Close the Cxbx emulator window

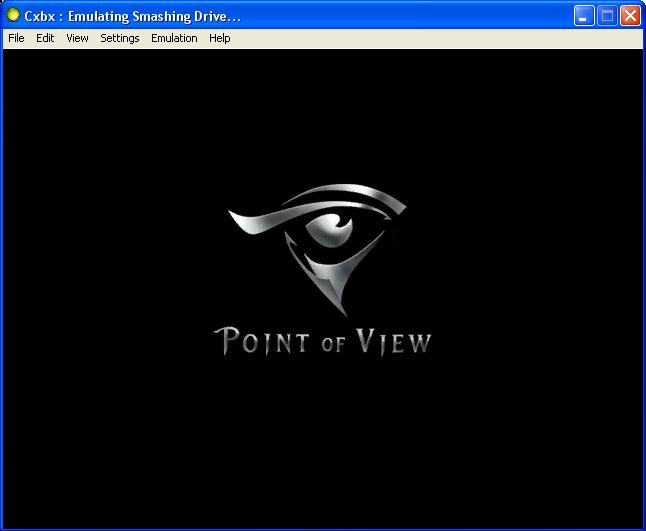630,16
